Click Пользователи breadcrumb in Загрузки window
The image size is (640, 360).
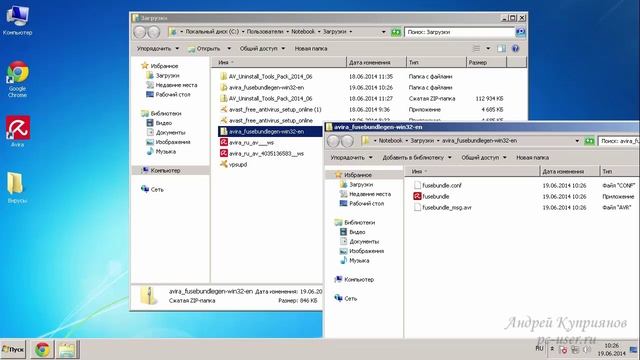click(264, 31)
